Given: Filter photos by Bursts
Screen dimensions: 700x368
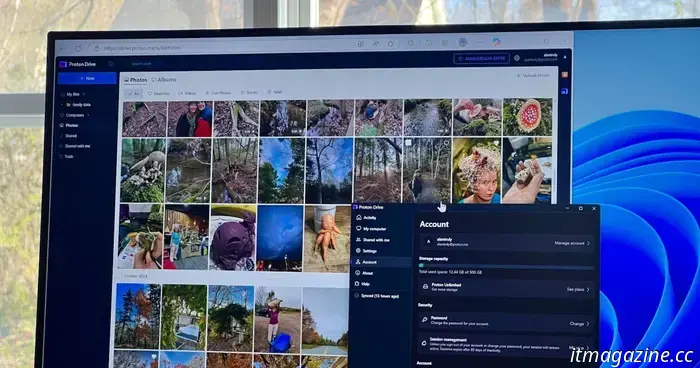Looking at the screenshot, I should tap(249, 92).
